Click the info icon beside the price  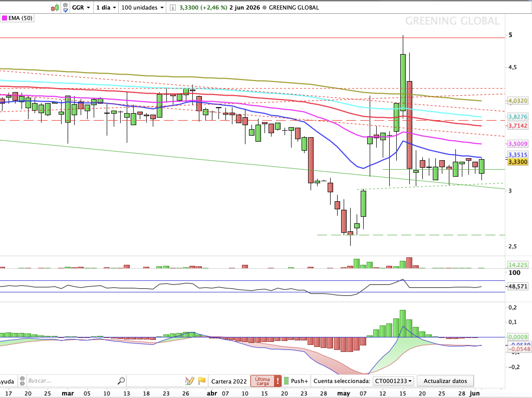[173, 8]
